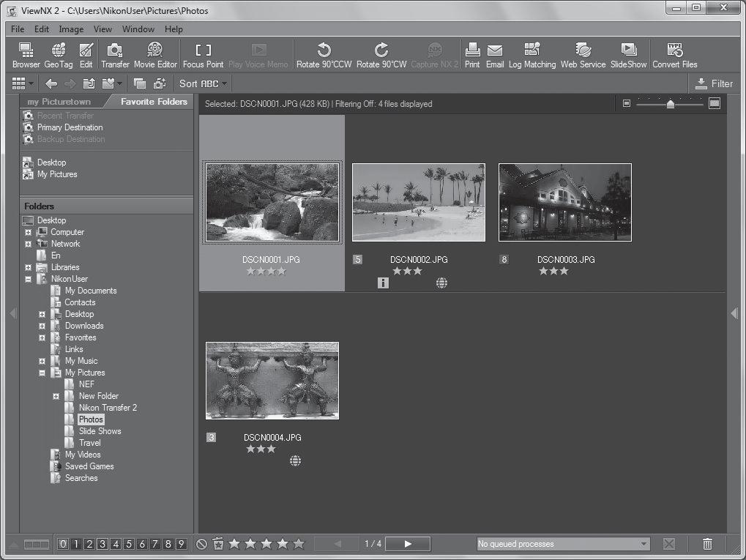Open the Web Service tool
This screenshot has height=560, width=746.
pyautogui.click(x=583, y=55)
